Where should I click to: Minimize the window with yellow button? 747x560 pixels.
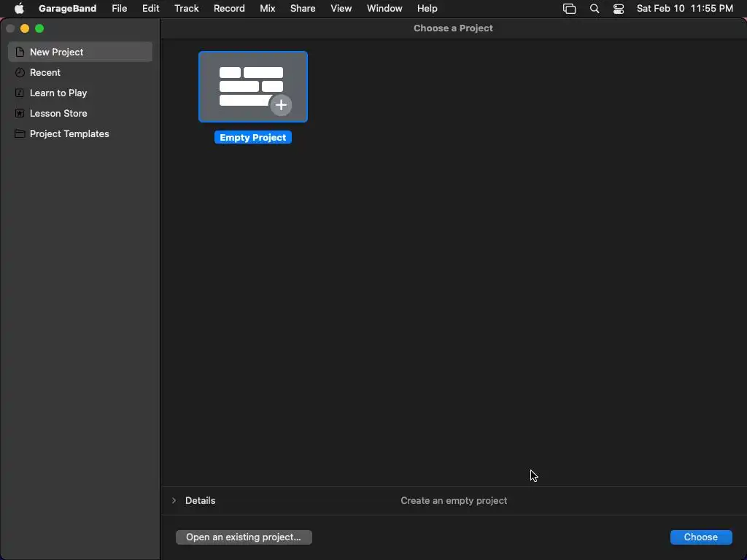click(25, 28)
